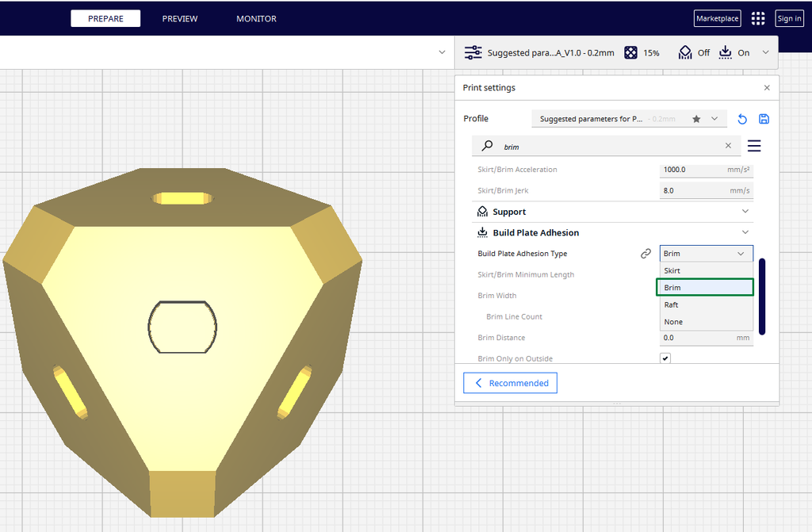This screenshot has height=532, width=812.
Task: Open the Marketplace
Action: pyautogui.click(x=717, y=17)
